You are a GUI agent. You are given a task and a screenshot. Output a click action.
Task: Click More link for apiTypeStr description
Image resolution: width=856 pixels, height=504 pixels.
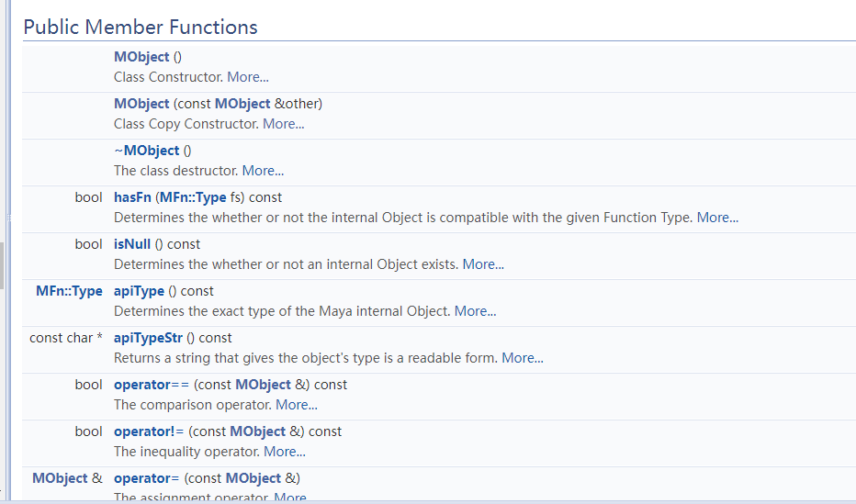tap(523, 358)
